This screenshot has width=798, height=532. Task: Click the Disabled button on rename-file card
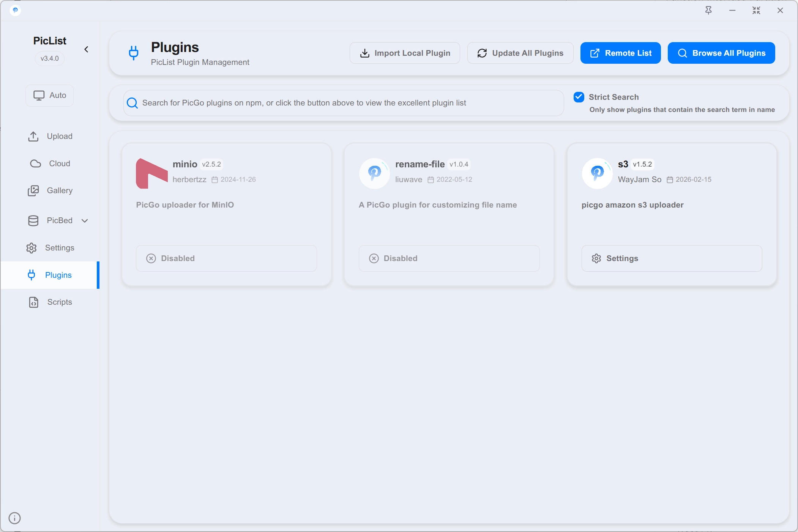[x=449, y=258]
